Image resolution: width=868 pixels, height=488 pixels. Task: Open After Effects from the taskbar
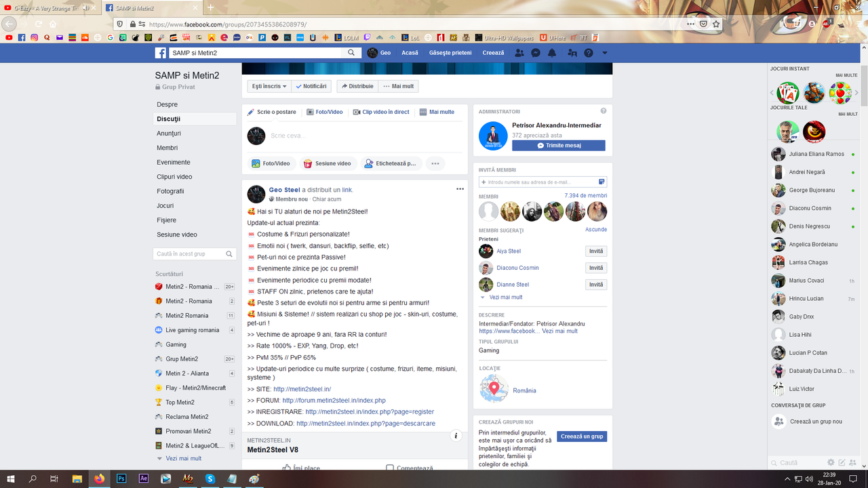(144, 479)
